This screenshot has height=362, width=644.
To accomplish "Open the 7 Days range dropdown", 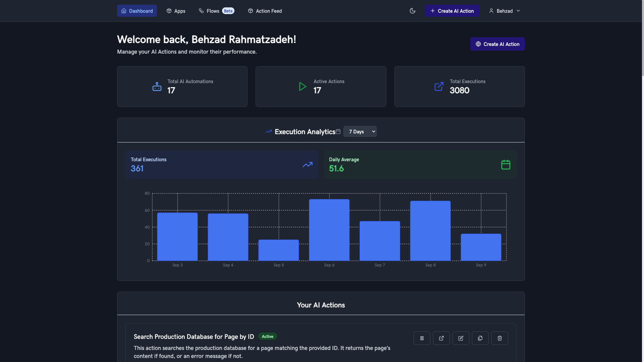I will click(360, 131).
